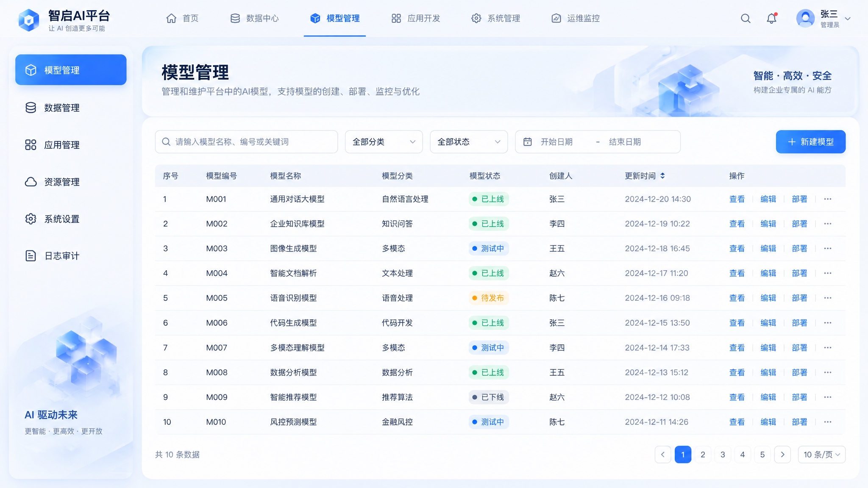Image resolution: width=868 pixels, height=488 pixels.
Task: Click 编辑 for 图像生成模型
Action: pyautogui.click(x=768, y=249)
